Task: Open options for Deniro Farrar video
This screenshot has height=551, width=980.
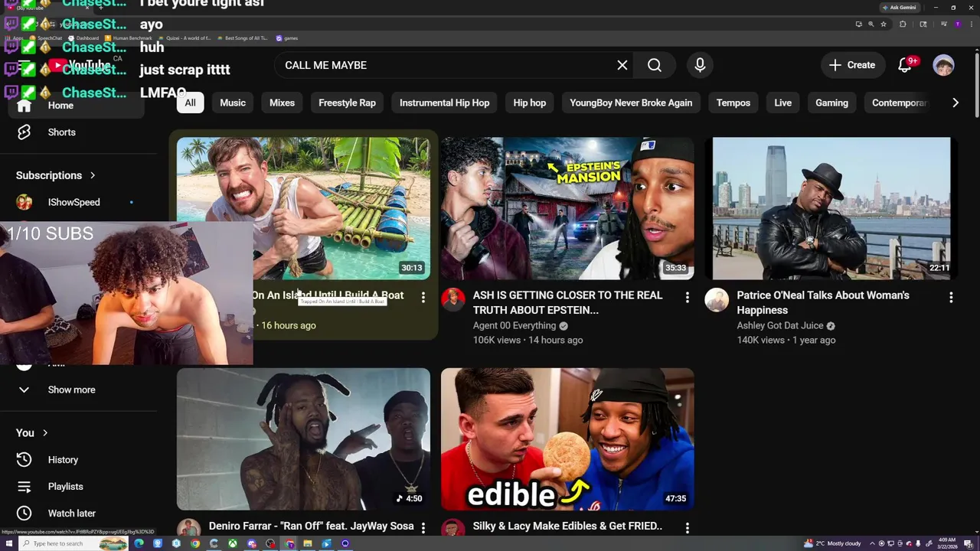Action: pyautogui.click(x=423, y=527)
